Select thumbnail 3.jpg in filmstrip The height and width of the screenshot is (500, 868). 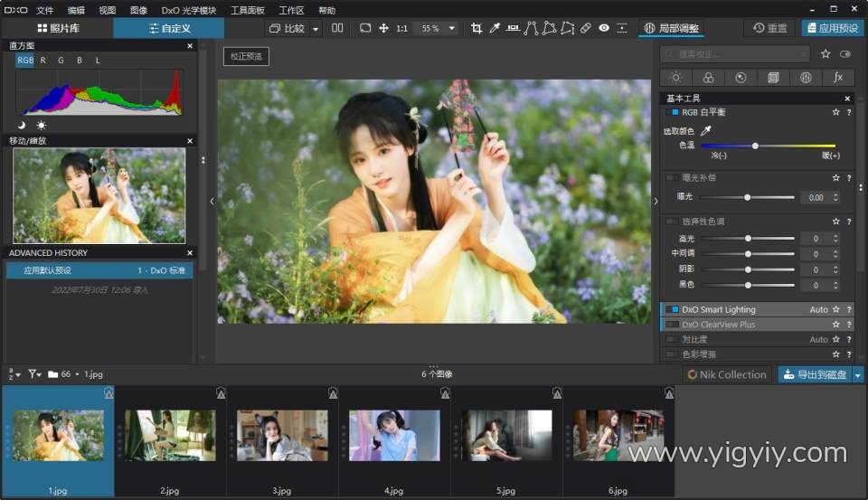tap(282, 435)
